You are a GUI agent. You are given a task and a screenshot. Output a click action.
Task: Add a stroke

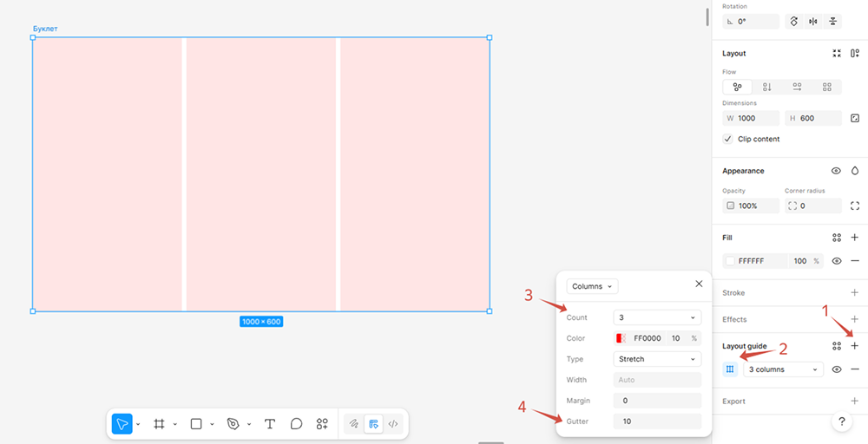855,292
